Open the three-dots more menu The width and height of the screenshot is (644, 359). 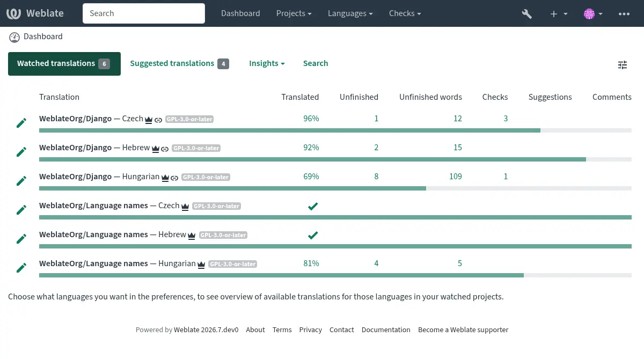point(624,14)
